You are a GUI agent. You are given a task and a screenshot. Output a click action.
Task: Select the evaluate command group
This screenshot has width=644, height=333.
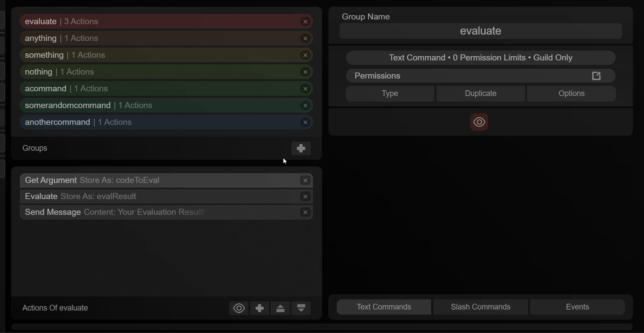[166, 21]
